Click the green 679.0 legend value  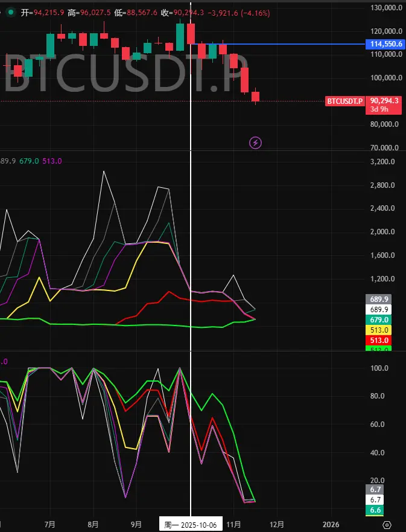(29, 161)
